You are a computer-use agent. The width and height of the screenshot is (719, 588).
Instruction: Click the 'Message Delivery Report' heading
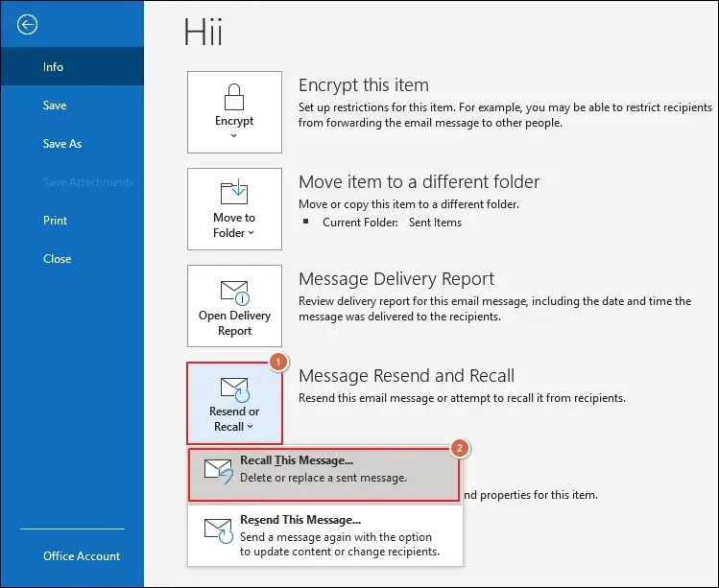click(396, 278)
